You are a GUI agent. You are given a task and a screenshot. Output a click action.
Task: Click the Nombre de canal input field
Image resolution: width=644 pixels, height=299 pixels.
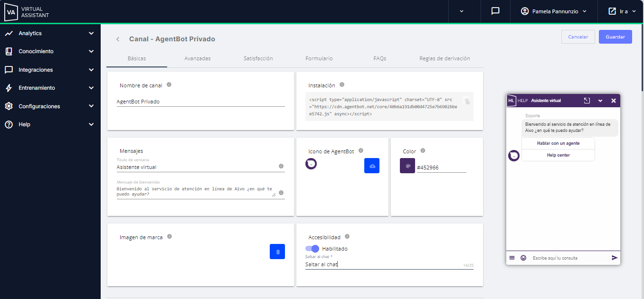[200, 102]
